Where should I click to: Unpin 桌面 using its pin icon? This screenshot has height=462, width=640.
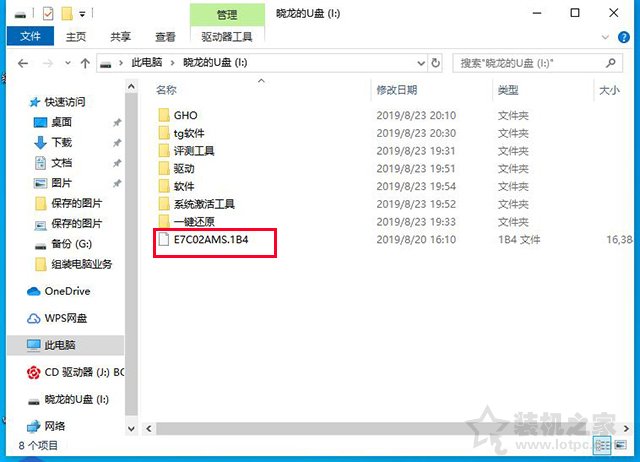coord(117,122)
